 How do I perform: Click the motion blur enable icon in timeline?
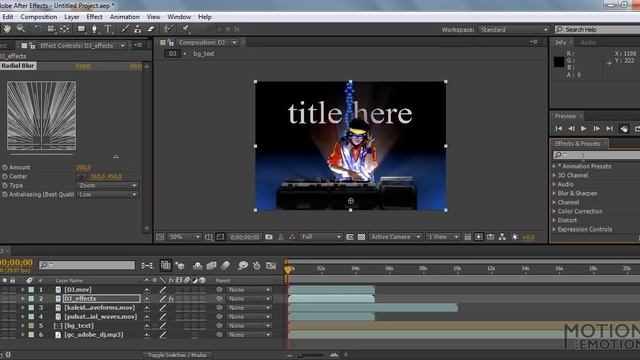[x=225, y=266]
